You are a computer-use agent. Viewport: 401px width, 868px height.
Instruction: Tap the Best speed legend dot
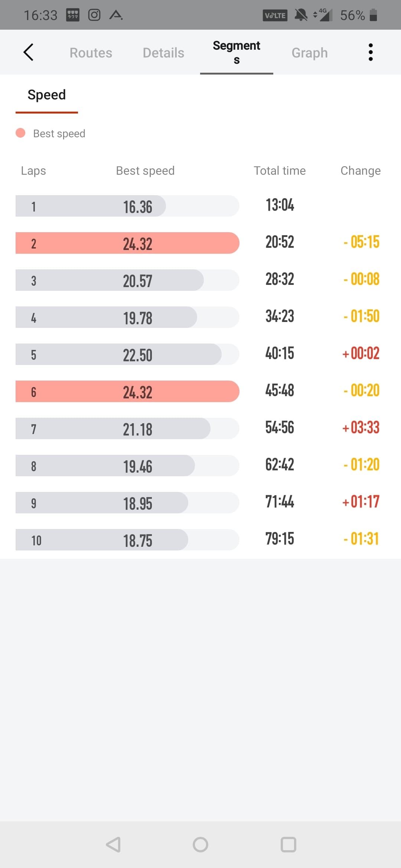pyautogui.click(x=20, y=133)
